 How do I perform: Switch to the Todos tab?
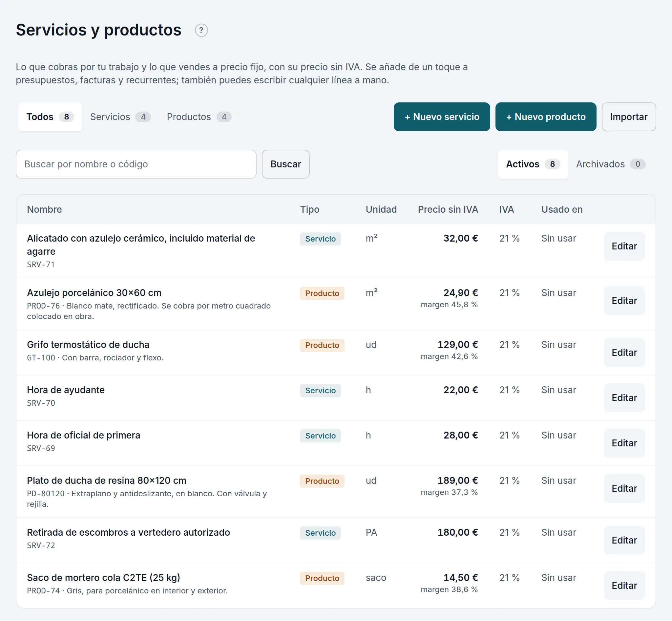pos(50,117)
